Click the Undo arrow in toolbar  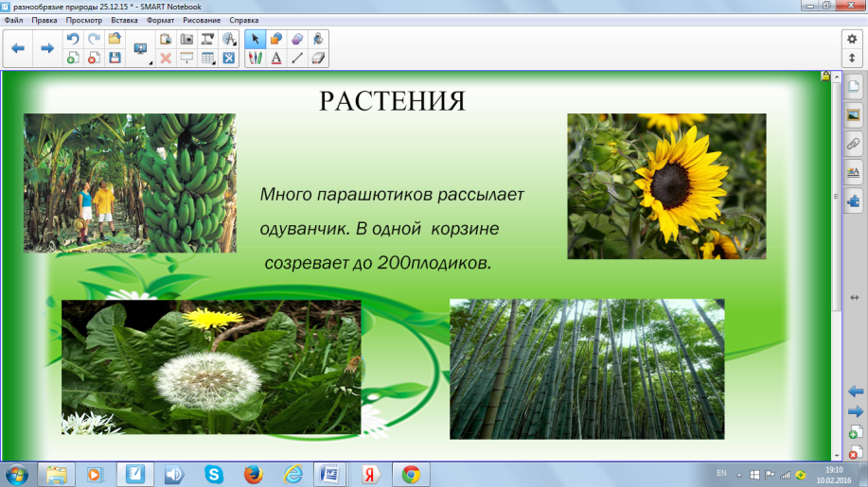[72, 39]
